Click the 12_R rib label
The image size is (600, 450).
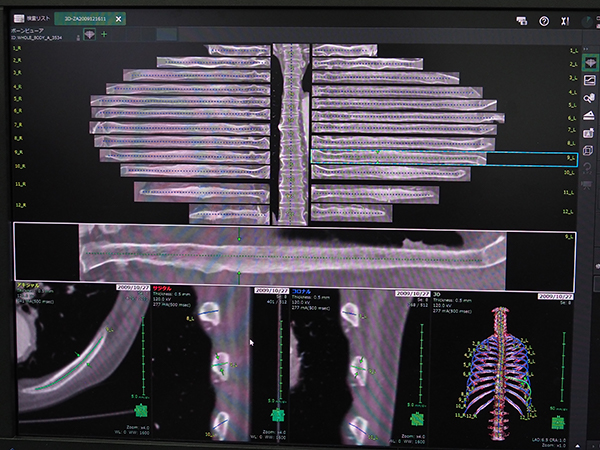18,205
